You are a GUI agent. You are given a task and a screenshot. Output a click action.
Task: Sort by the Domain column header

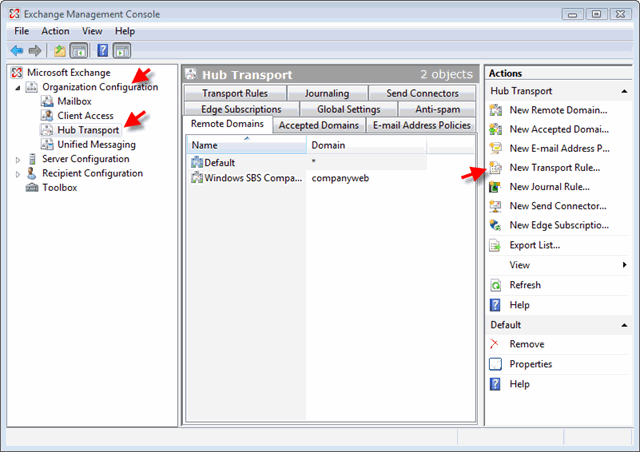367,145
